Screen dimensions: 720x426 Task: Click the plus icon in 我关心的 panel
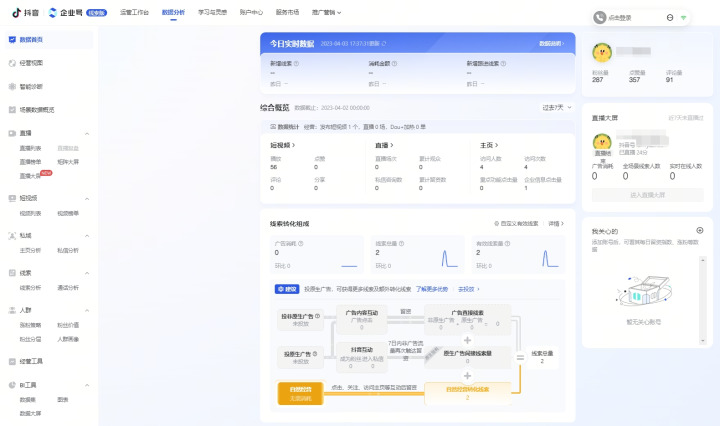pyautogui.click(x=699, y=230)
